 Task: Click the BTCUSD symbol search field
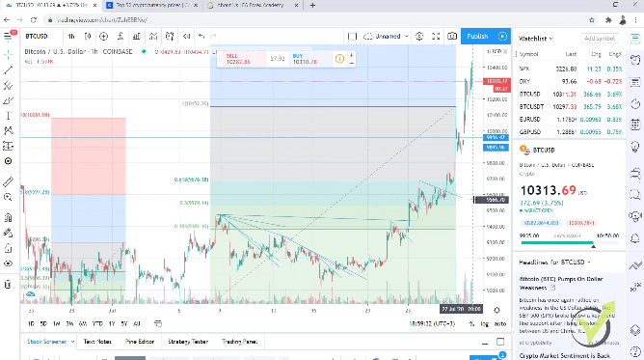click(37, 36)
